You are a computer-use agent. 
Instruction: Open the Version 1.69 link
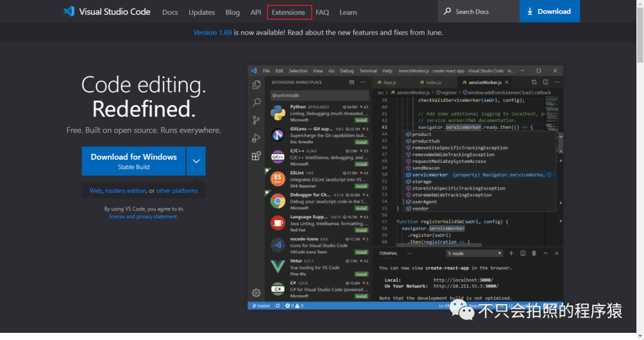click(x=212, y=32)
